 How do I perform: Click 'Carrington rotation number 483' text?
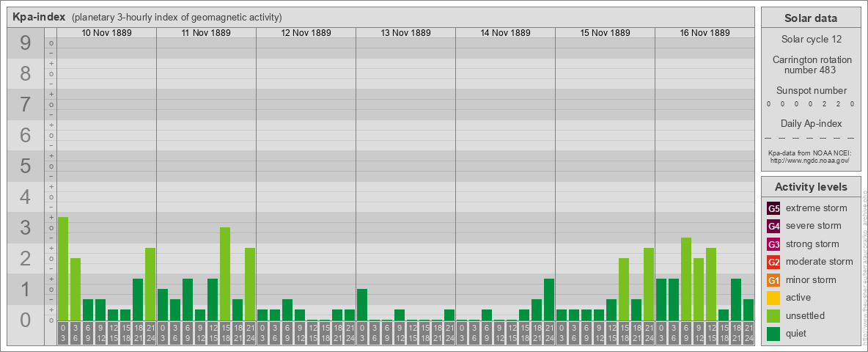coord(811,65)
